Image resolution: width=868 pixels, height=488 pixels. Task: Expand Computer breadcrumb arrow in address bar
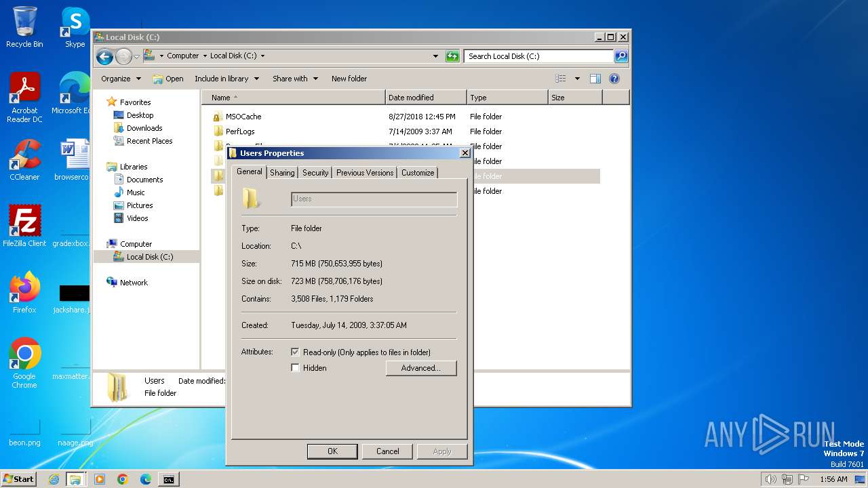[x=205, y=56]
